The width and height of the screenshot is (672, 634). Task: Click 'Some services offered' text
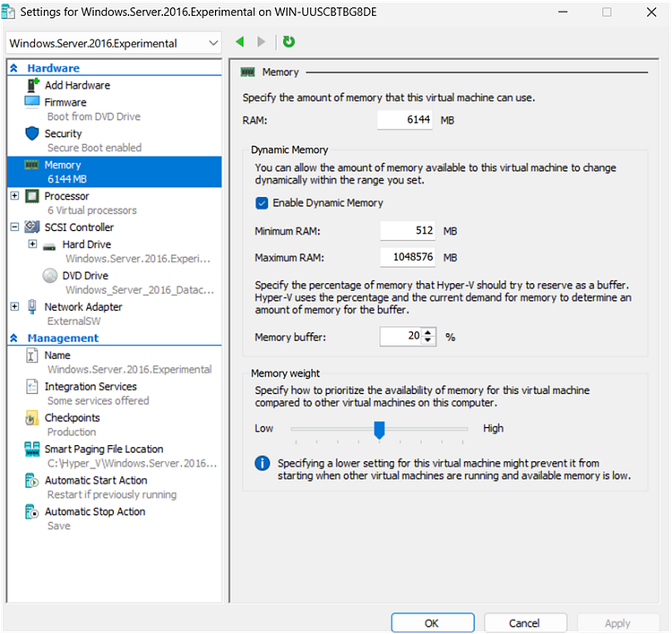click(99, 401)
